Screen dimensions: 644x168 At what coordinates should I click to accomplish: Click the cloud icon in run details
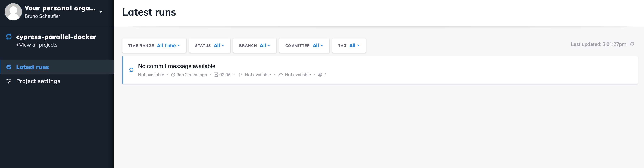pyautogui.click(x=281, y=75)
